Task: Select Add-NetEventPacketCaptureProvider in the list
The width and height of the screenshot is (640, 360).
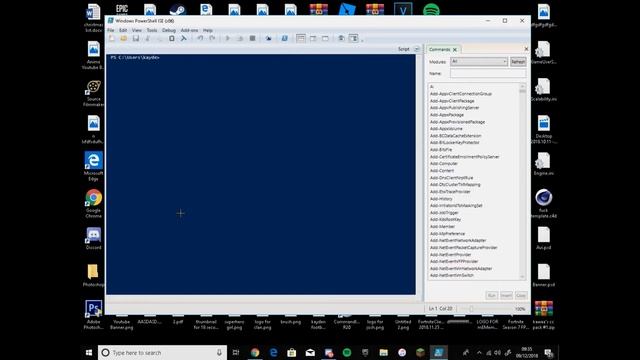Action: [464, 248]
